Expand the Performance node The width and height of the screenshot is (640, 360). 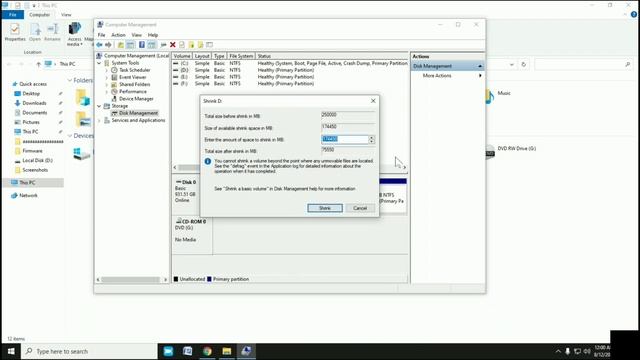click(x=107, y=92)
